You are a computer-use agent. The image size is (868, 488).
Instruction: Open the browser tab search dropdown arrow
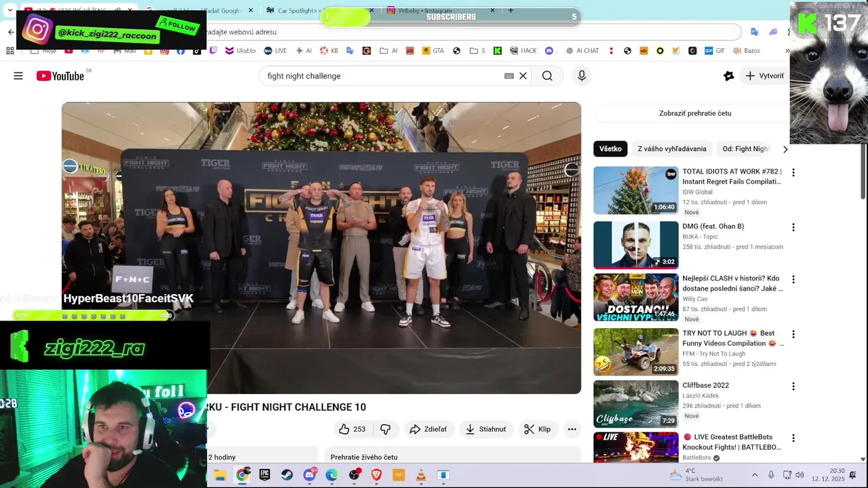click(x=9, y=11)
